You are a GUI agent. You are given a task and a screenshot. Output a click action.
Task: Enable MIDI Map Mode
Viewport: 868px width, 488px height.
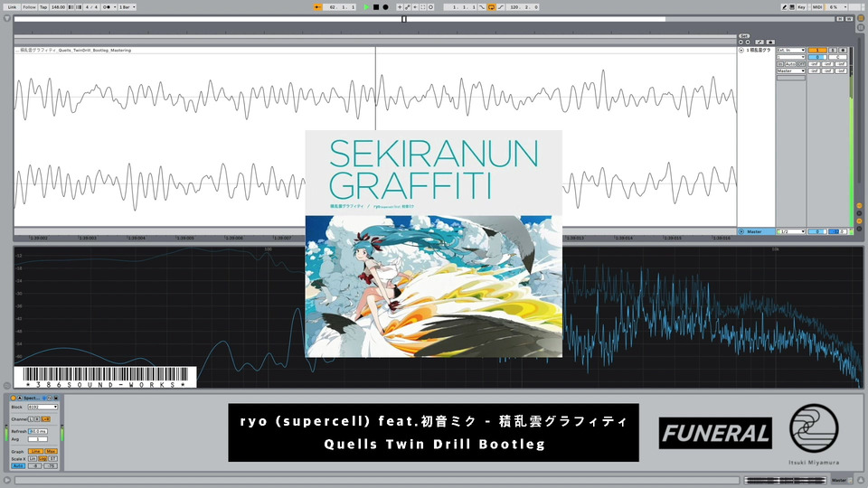point(817,7)
